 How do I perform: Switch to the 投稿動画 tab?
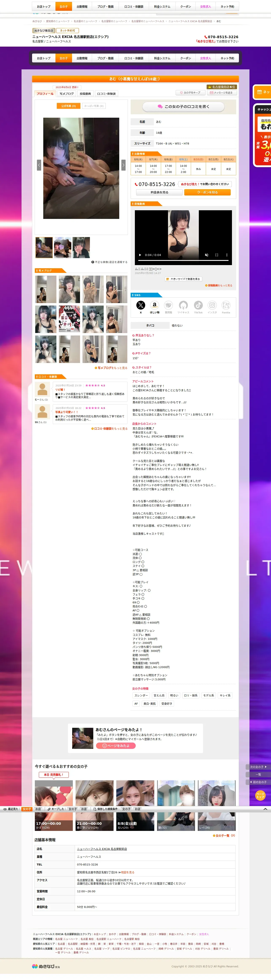pyautogui.click(x=85, y=94)
